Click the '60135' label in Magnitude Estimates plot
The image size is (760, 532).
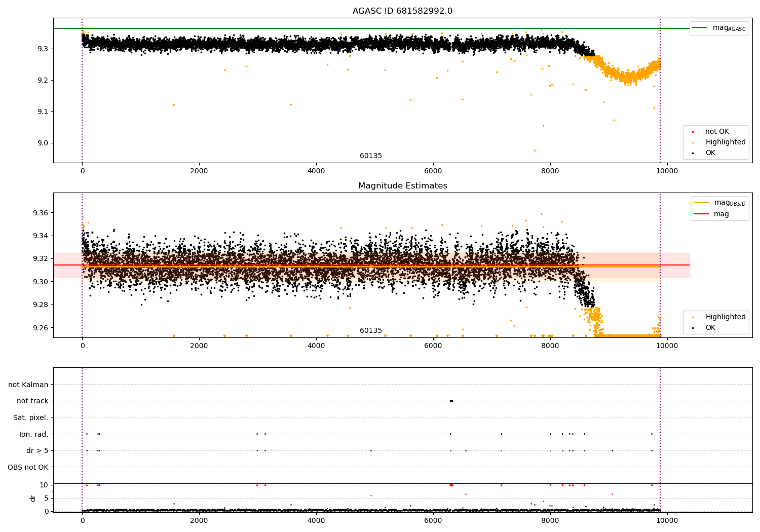371,331
